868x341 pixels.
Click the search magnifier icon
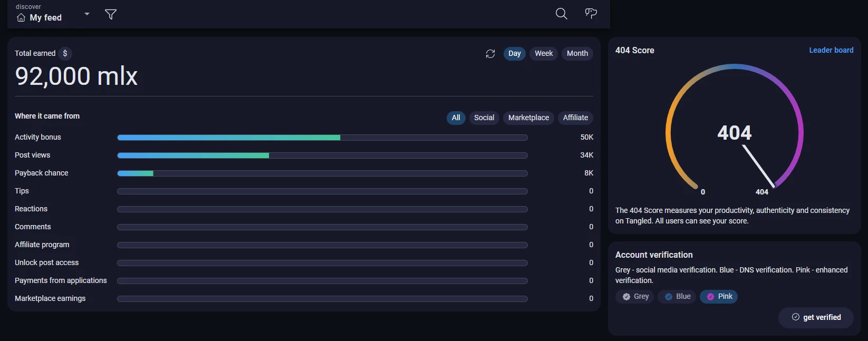coord(562,14)
